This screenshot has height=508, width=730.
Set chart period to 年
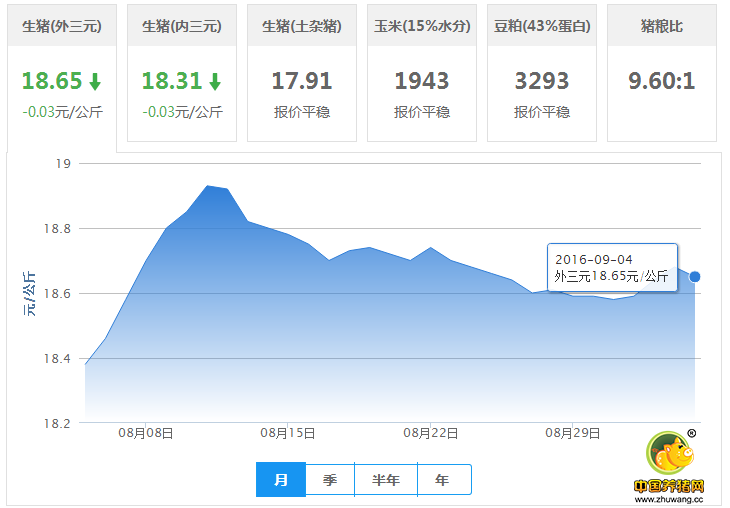(x=442, y=480)
